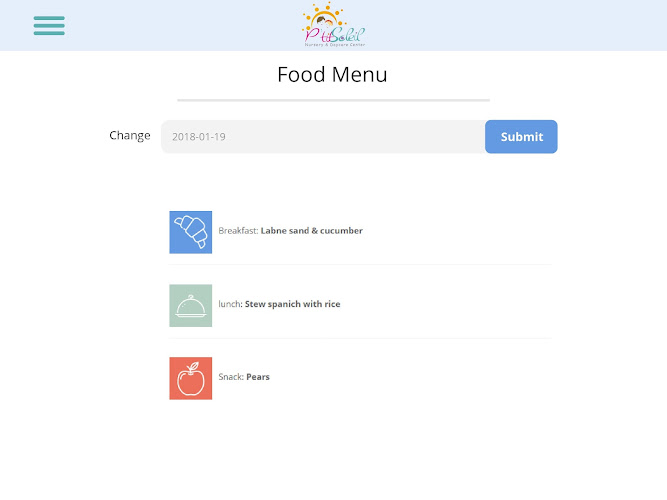Click the green lunch cloche icon
Image resolution: width=667 pixels, height=500 pixels.
click(191, 306)
